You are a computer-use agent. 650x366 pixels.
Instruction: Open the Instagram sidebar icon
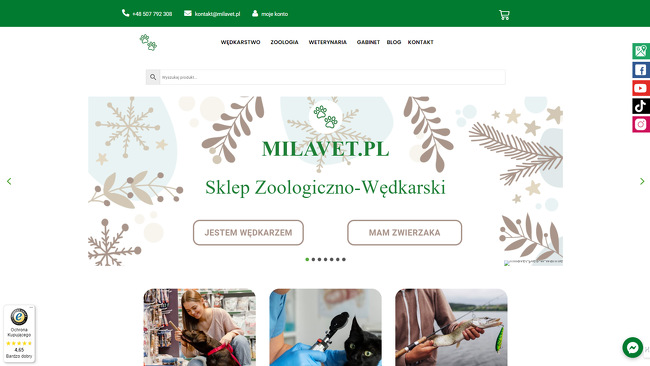(x=641, y=124)
